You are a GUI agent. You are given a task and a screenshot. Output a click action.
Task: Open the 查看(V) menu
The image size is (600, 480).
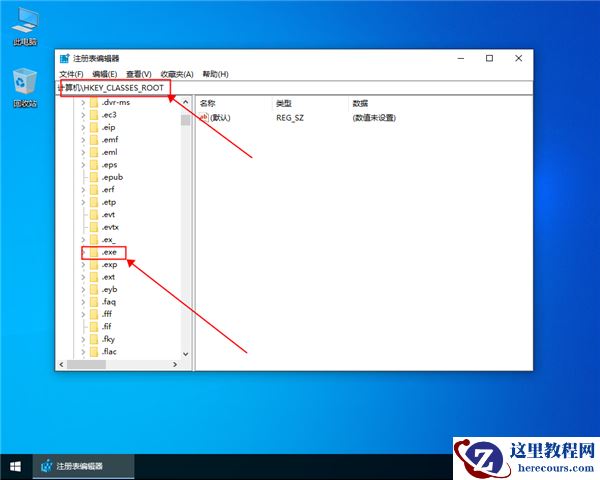point(139,74)
